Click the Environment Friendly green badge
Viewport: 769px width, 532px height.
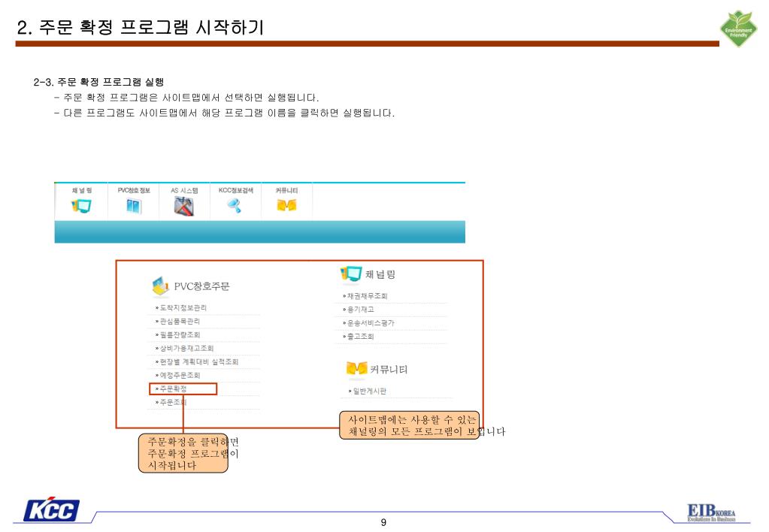point(739,29)
